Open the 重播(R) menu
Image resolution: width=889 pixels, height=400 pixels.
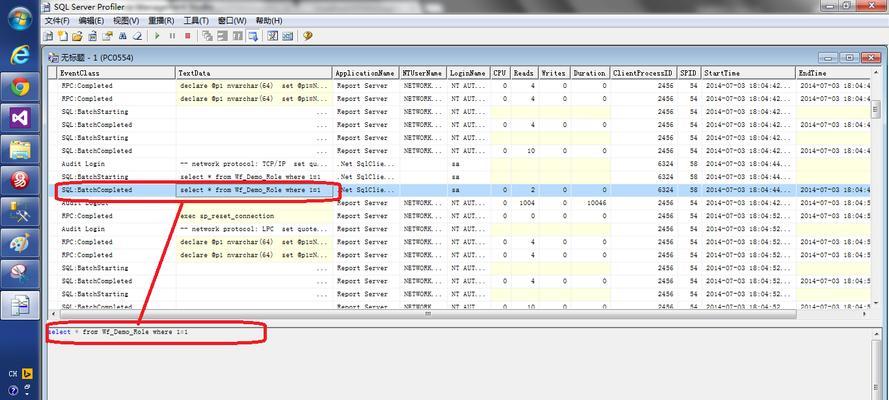point(161,20)
